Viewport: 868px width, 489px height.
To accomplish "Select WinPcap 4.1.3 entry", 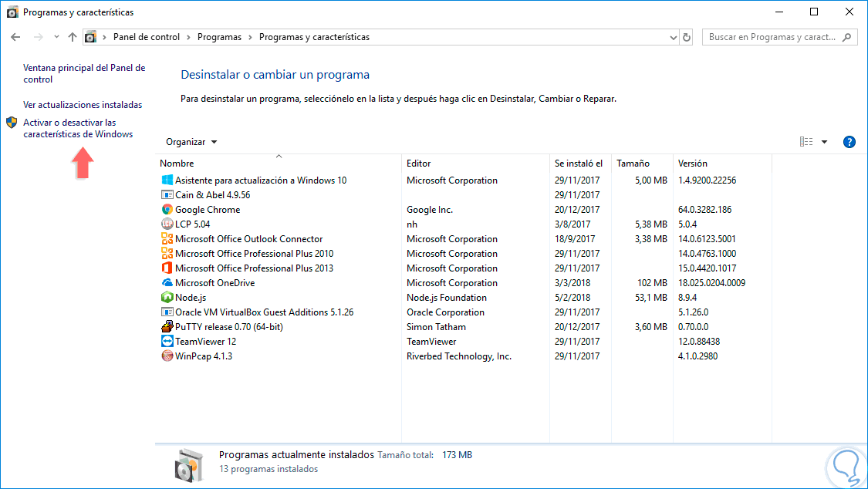I will coord(204,356).
